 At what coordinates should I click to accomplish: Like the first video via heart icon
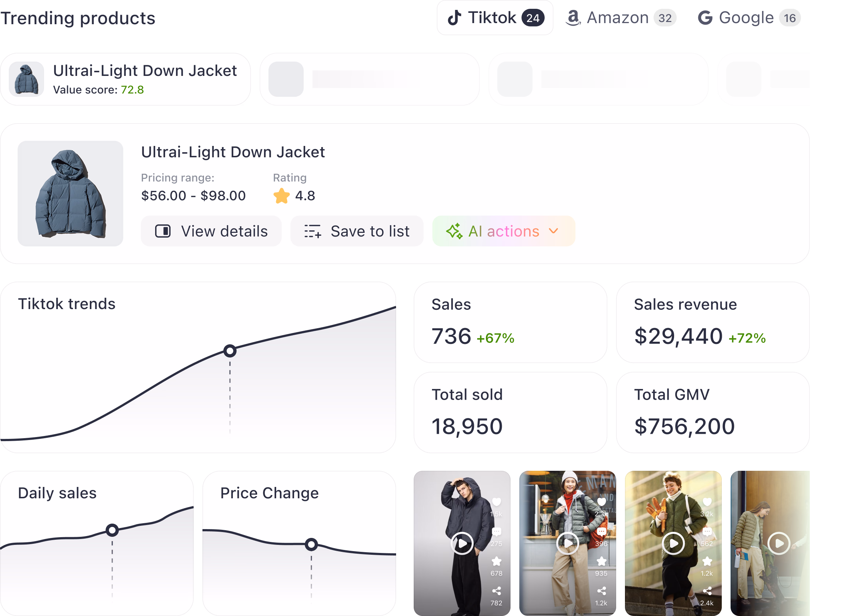click(496, 502)
